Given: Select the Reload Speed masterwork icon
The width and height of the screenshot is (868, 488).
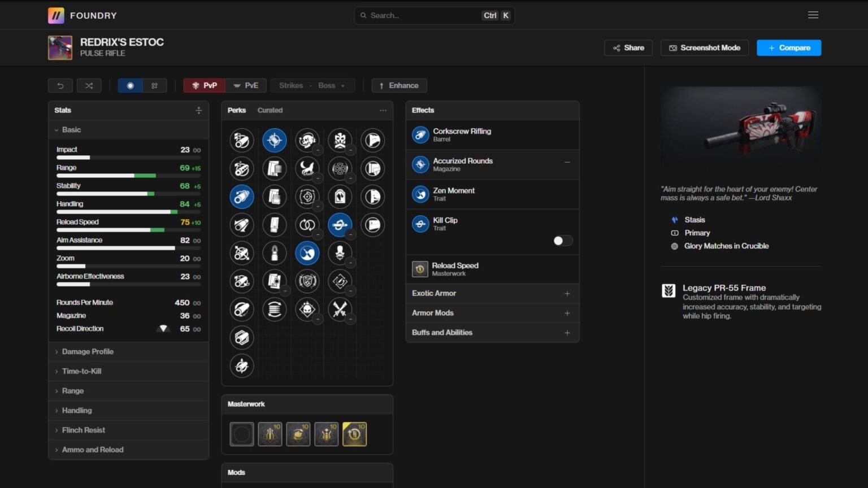Looking at the screenshot, I should coord(354,434).
